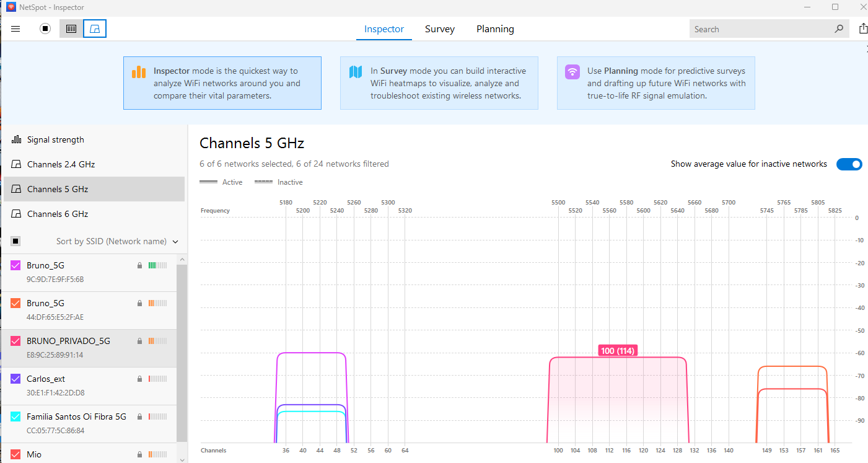Screen dimensions: 868x463
Task: Click lock icon for BRUNO_PRIVADO_5G
Action: click(x=141, y=341)
